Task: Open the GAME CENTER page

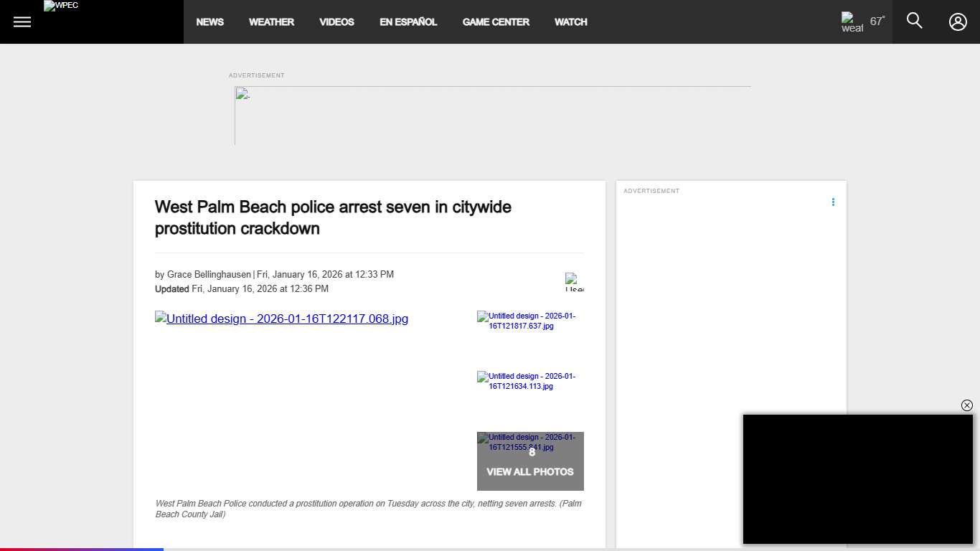Action: coord(496,22)
